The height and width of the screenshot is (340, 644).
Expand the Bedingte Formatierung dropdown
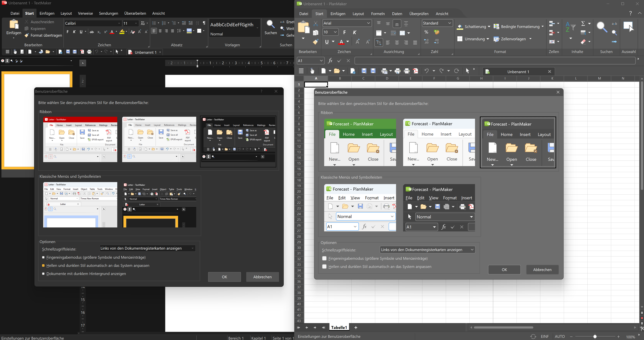tap(543, 27)
